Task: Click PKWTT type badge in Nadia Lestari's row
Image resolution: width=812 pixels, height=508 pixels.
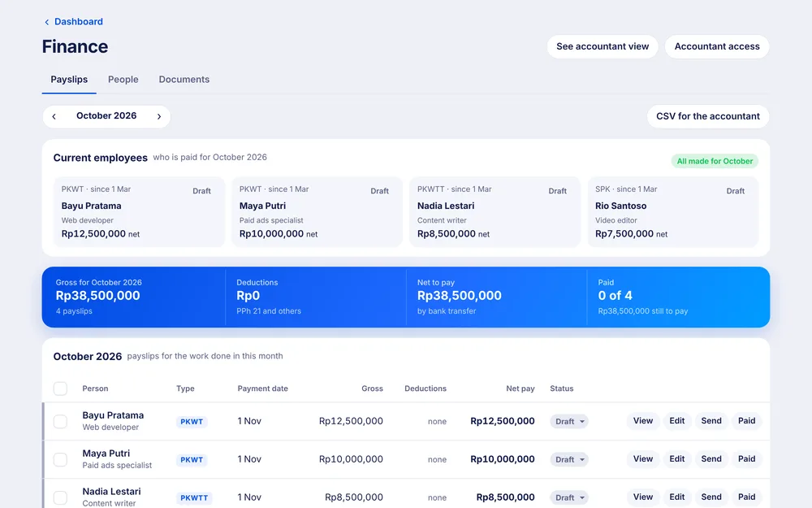Action: click(x=194, y=498)
